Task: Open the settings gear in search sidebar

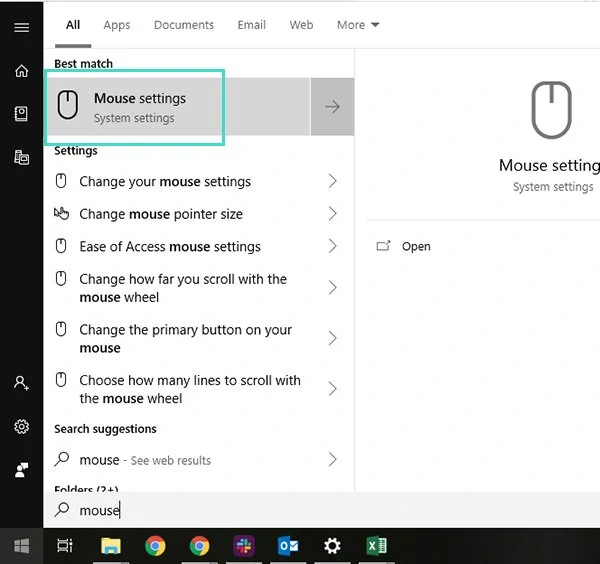Action: [x=21, y=426]
